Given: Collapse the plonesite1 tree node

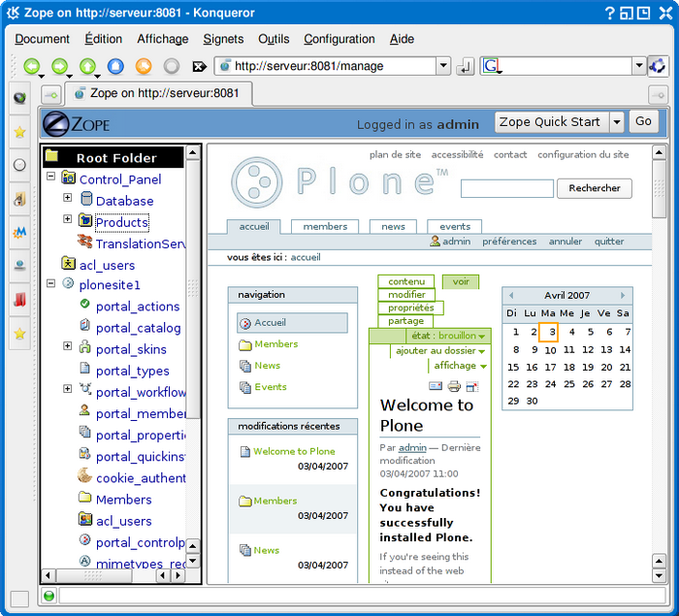Looking at the screenshot, I should [51, 283].
